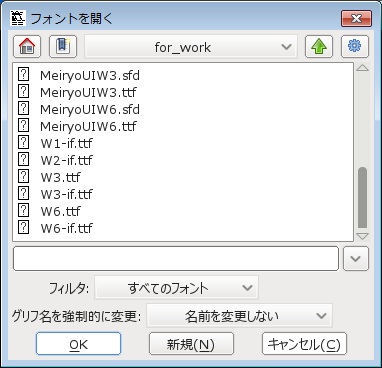Viewport: 382px width, 368px height.
Task: Click the scrollbar up arrow
Action: coord(362,68)
